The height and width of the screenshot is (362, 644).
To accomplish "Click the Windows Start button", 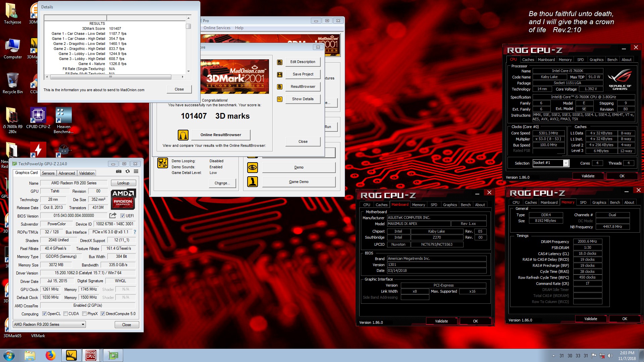I will point(9,355).
